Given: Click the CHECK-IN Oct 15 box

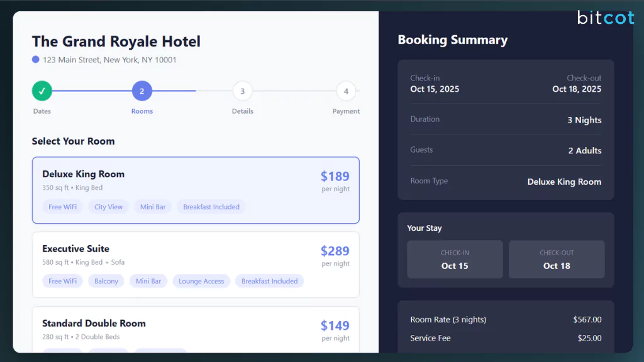Looking at the screenshot, I should [455, 259].
